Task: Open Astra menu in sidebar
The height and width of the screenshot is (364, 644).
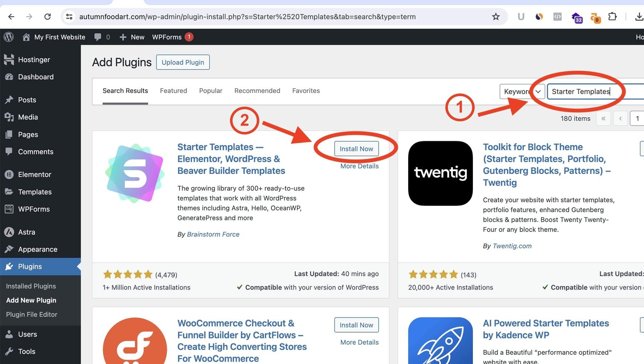Action: click(x=40, y=232)
